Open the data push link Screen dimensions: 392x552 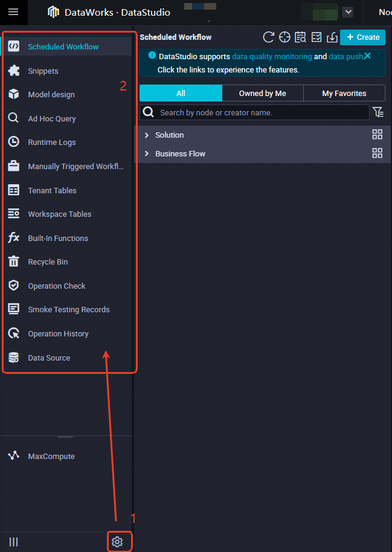click(346, 56)
